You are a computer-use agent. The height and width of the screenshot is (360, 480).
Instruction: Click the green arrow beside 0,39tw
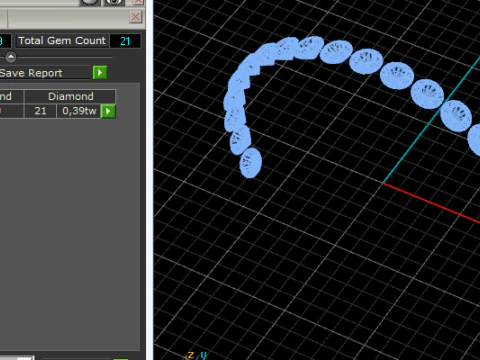(108, 111)
